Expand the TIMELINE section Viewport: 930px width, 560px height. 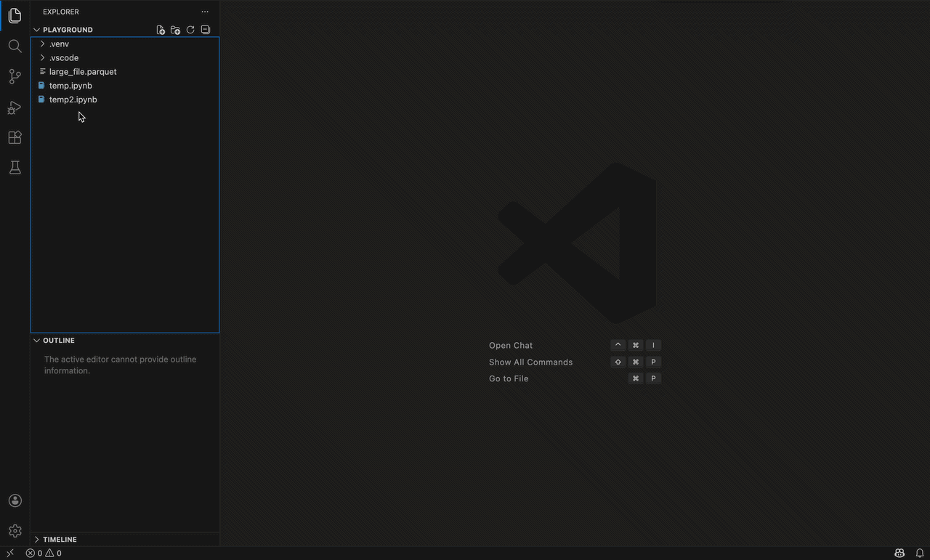pos(60,539)
